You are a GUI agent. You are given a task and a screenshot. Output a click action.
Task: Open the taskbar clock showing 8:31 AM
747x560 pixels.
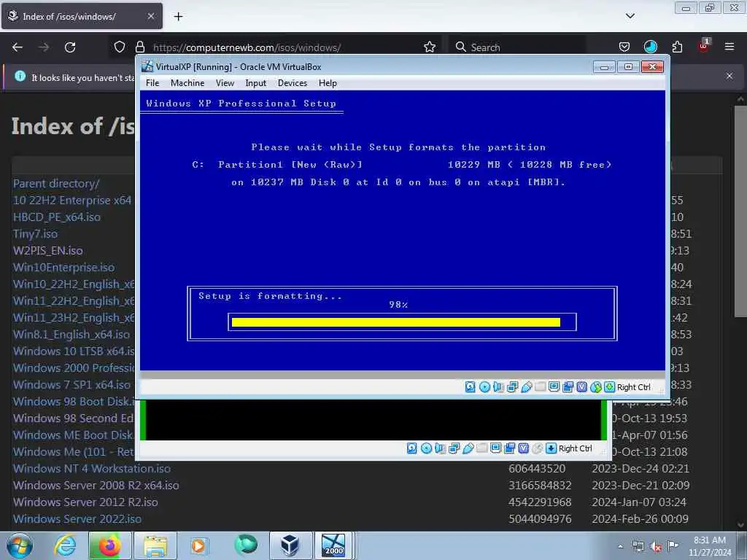(710, 546)
